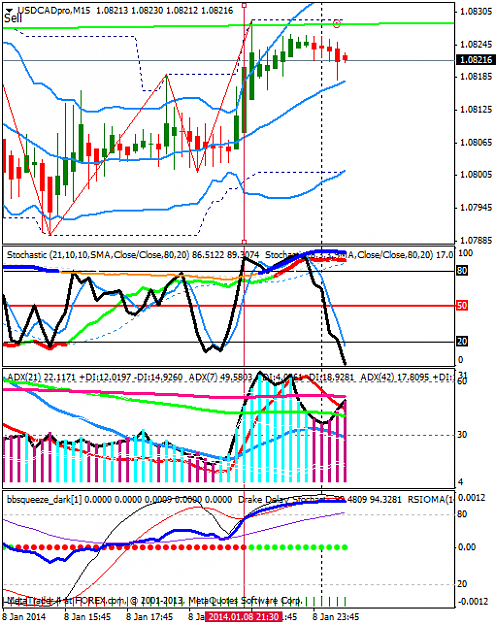
Task: Click price level 1.07945 on the axis
Action: click(476, 207)
